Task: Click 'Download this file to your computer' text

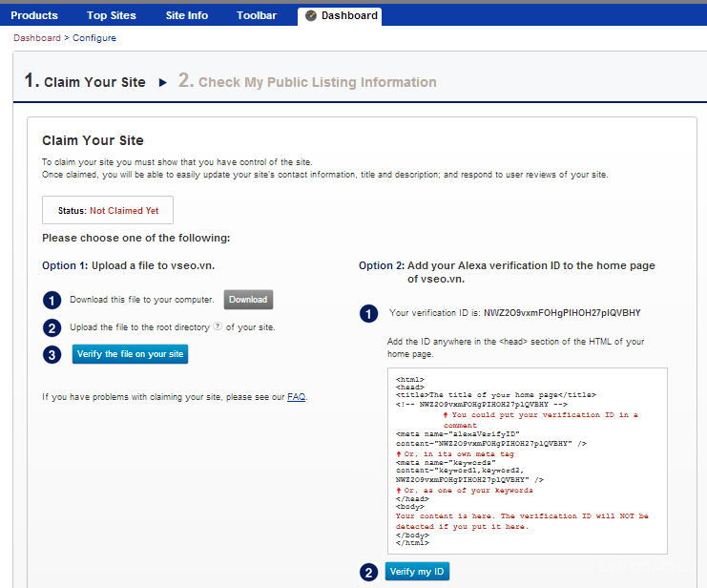Action: [142, 300]
